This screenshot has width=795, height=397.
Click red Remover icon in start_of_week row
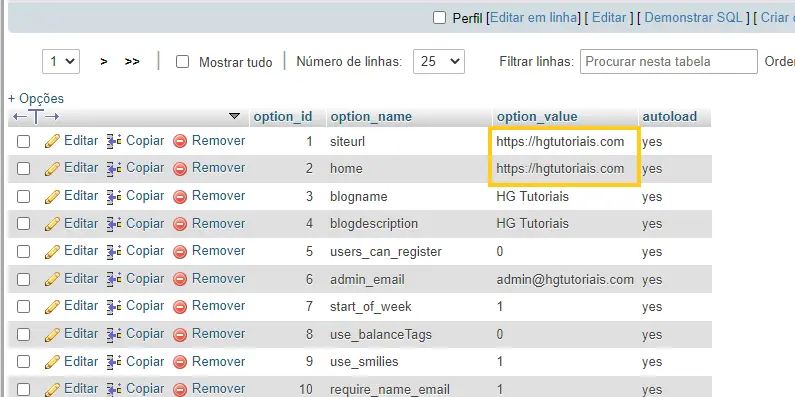180,307
